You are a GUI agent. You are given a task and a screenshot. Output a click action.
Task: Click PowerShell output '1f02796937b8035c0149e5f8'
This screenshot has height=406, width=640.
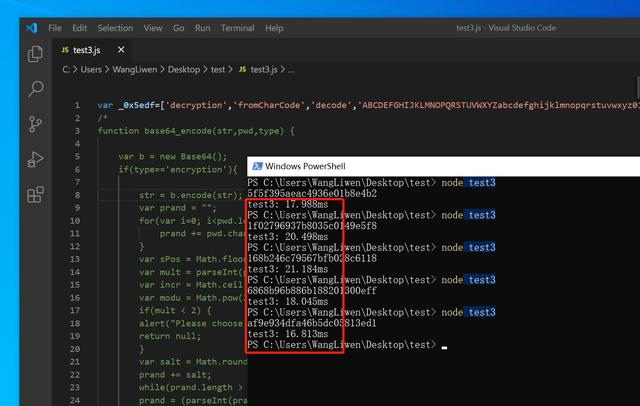click(312, 226)
